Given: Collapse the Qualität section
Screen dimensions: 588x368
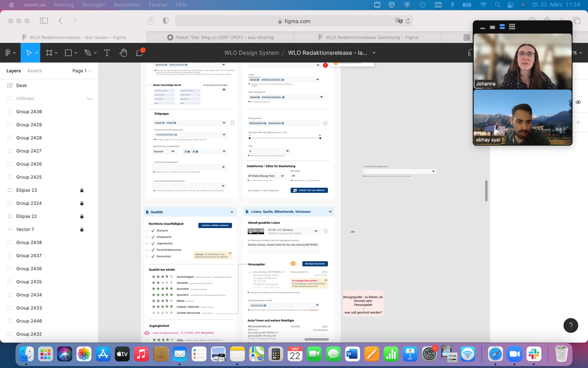Looking at the screenshot, I should tap(232, 212).
